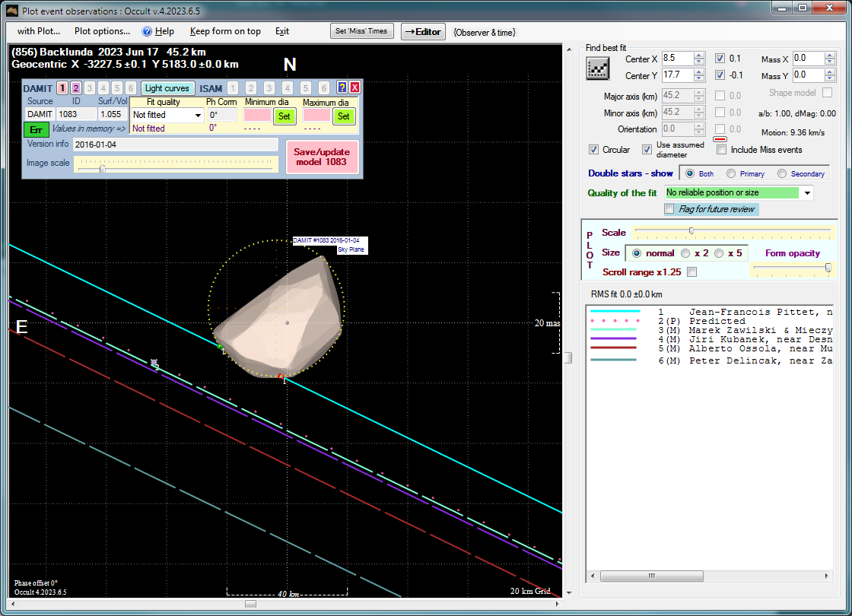Screen dimensions: 852x616
Task: Click {Observer & time} item
Action: pyautogui.click(x=485, y=33)
